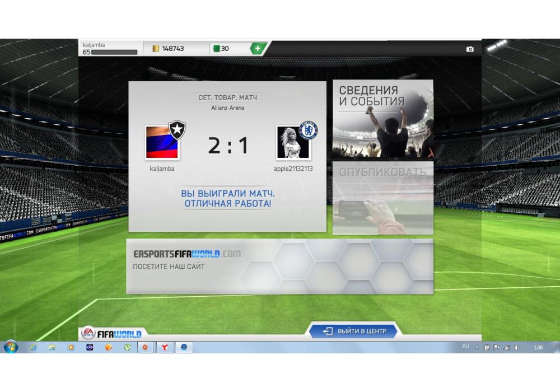
Task: Click the 1:36 system clock
Action: [x=538, y=347]
